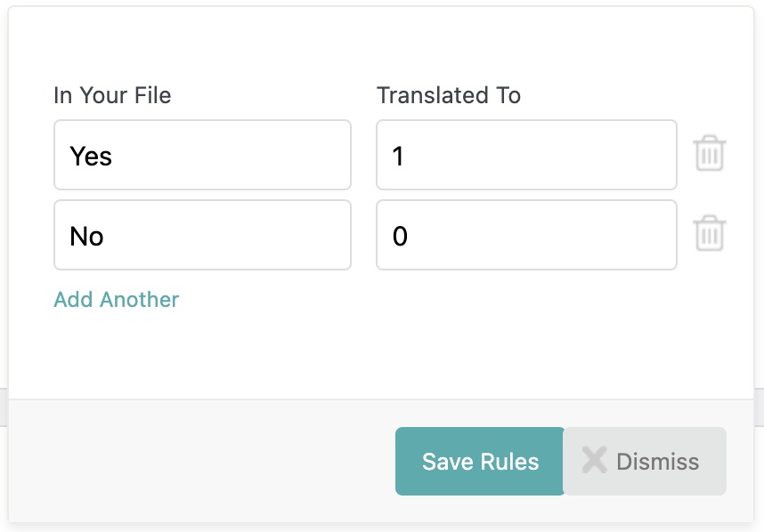The width and height of the screenshot is (764, 532).
Task: Click the In Your File column label
Action: pos(112,95)
